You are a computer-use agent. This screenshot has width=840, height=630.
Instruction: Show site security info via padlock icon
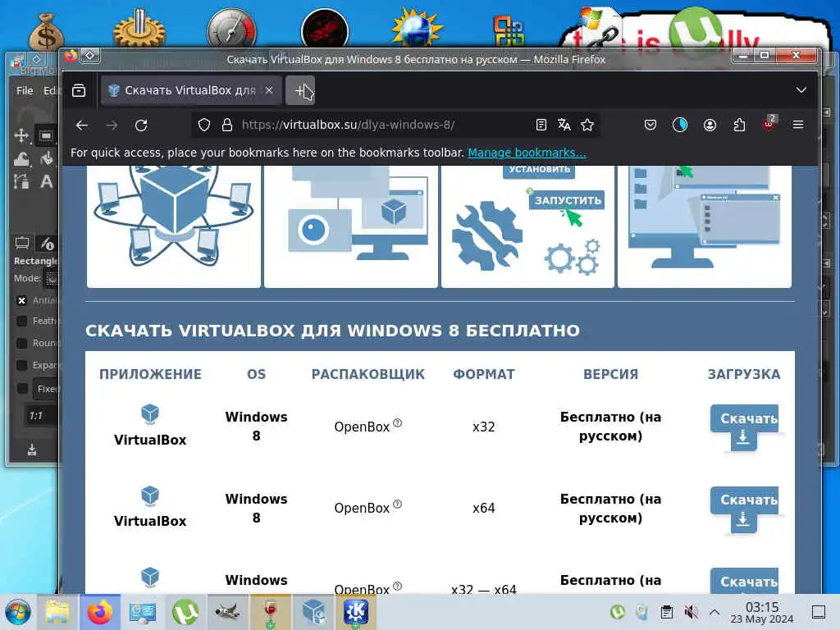227,126
